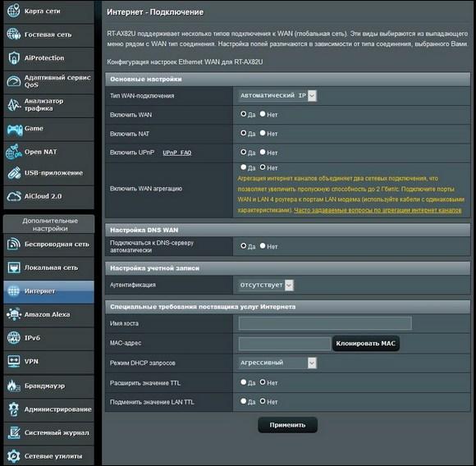
Task: Click the MAC-адрес input field
Action: pyautogui.click(x=285, y=344)
